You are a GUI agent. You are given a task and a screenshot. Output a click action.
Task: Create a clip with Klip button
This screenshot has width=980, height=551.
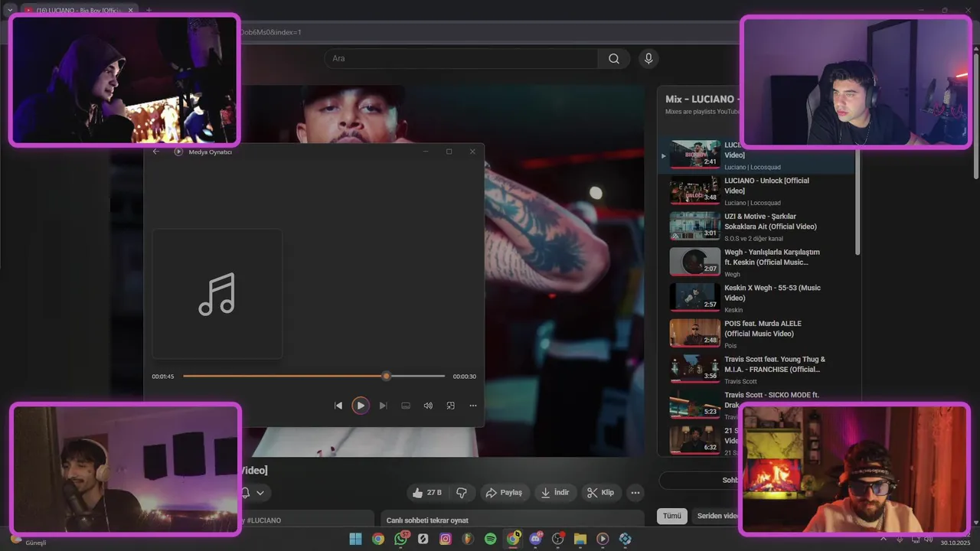coord(601,493)
